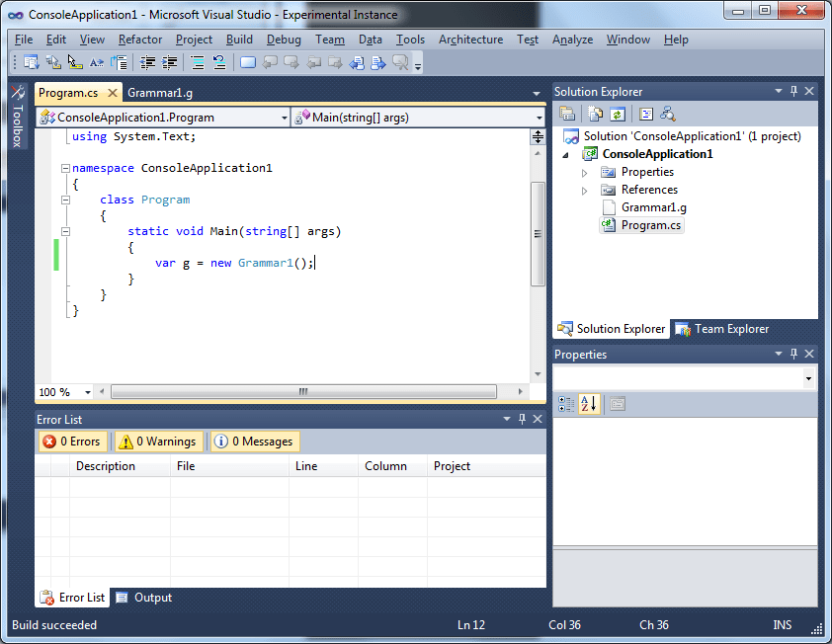832x644 pixels.
Task: Toggle the 0 Warnings filter
Action: [x=159, y=442]
